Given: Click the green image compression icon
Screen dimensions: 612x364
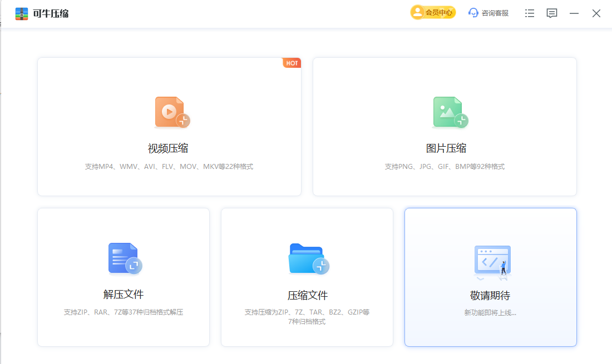Looking at the screenshot, I should tap(450, 112).
